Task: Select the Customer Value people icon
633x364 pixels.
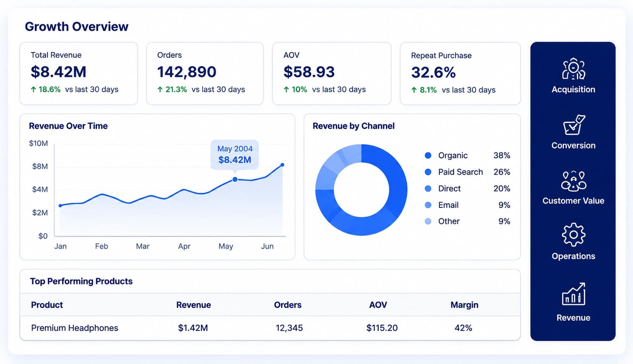Action: (x=573, y=181)
